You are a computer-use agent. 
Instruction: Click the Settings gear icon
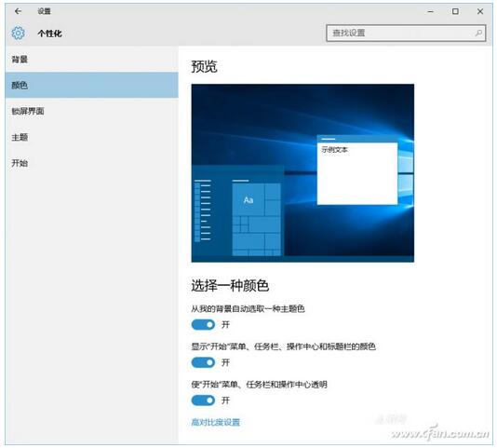coord(18,33)
